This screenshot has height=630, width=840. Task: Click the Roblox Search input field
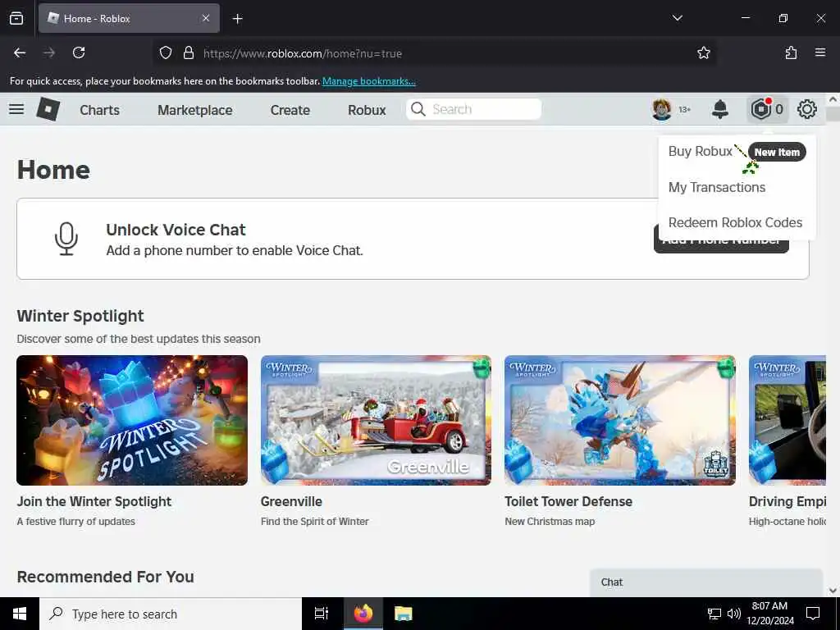[x=473, y=109]
